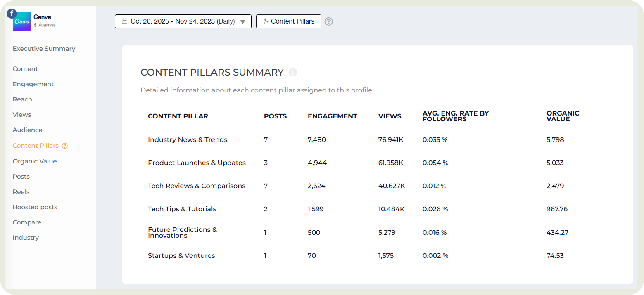644x295 pixels.
Task: Open the Content Pillars configuration button
Action: [289, 21]
